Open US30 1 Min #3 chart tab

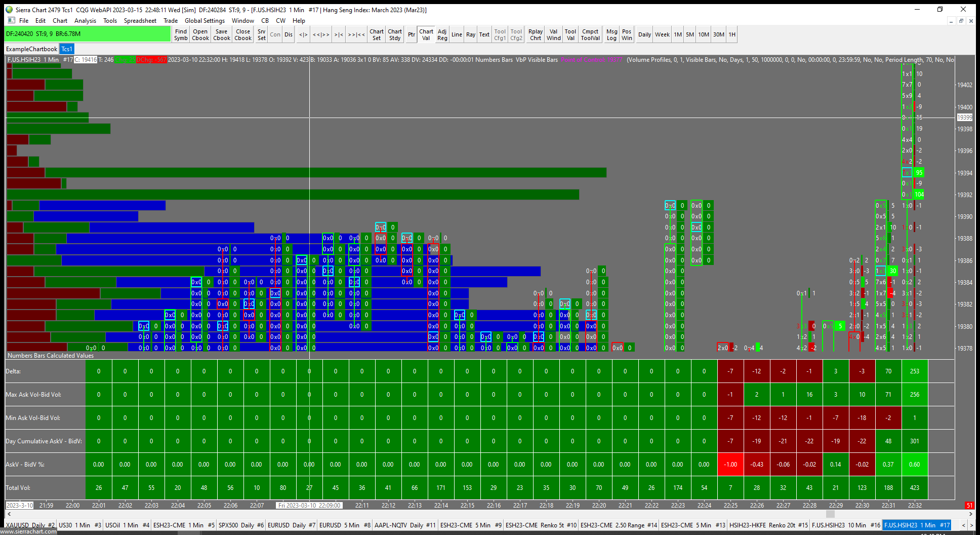click(80, 525)
